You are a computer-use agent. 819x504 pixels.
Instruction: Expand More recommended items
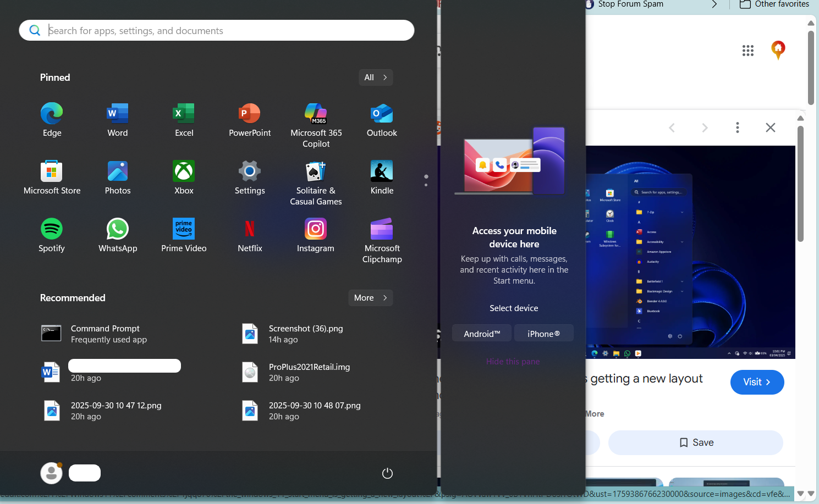(x=370, y=298)
